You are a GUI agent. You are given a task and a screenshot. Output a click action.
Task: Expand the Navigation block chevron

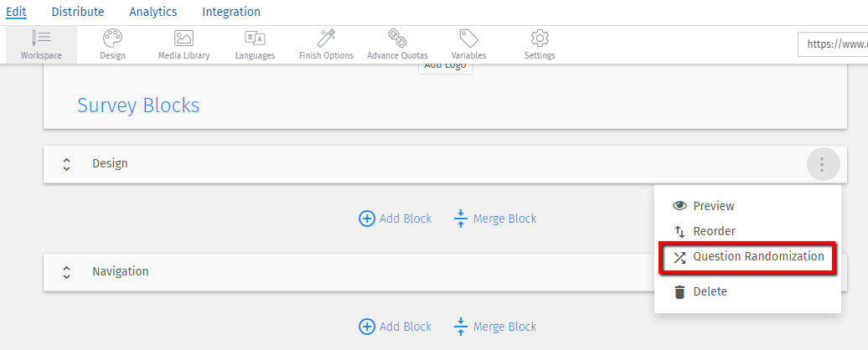point(66,272)
